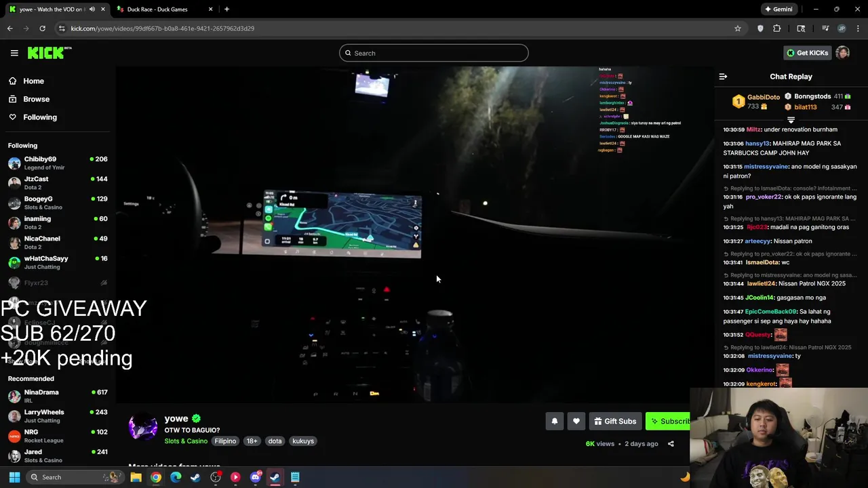The height and width of the screenshot is (488, 868).
Task: Open LarryWheels recommended channel
Action: coord(58,416)
